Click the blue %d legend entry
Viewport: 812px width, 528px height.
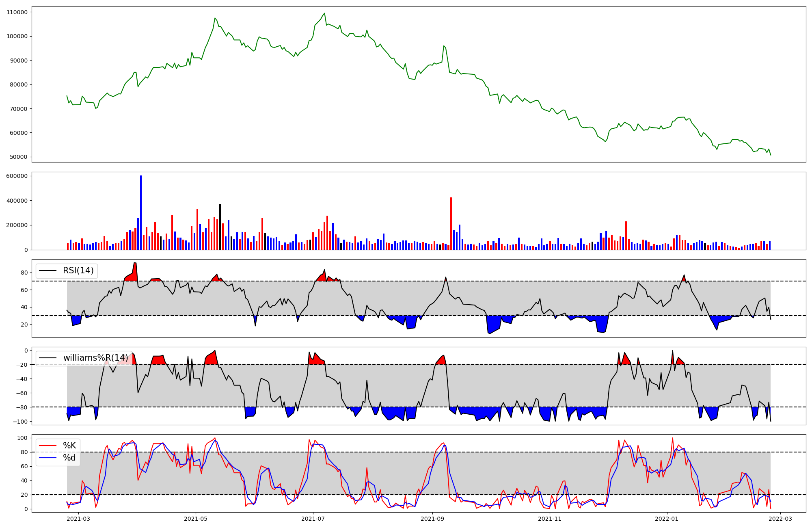tap(69, 458)
